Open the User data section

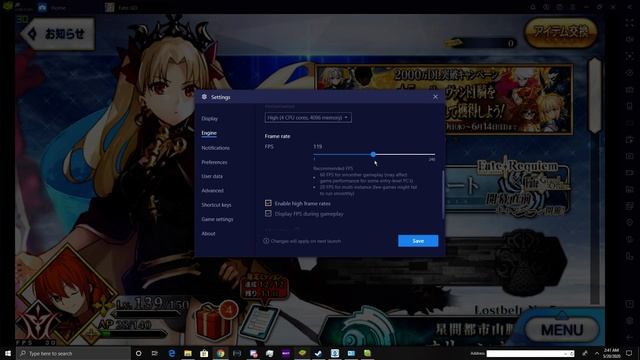point(212,176)
